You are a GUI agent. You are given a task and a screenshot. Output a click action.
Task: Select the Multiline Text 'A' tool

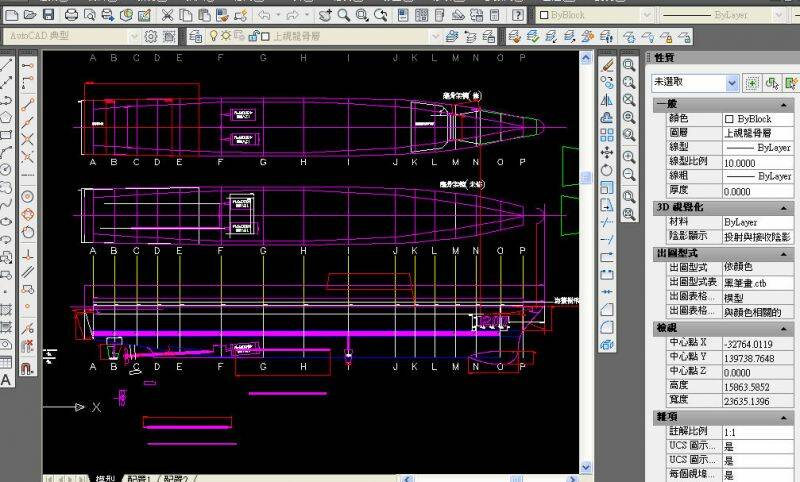tap(7, 379)
